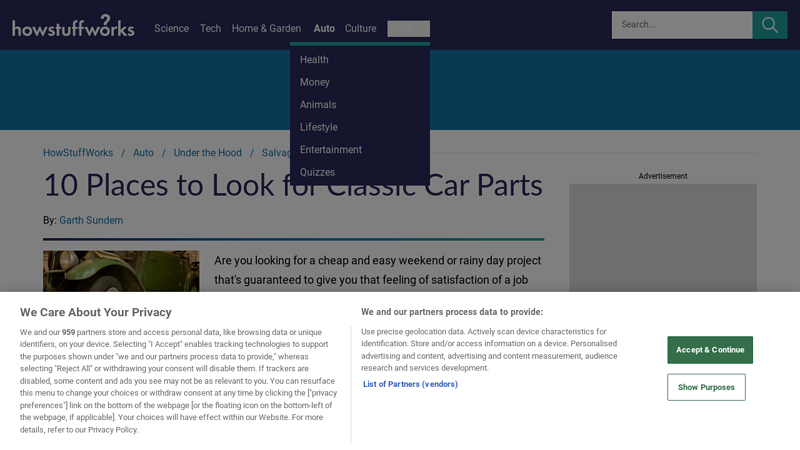Choose Health from the More menu
Image resolution: width=800 pixels, height=450 pixels.
tap(314, 60)
